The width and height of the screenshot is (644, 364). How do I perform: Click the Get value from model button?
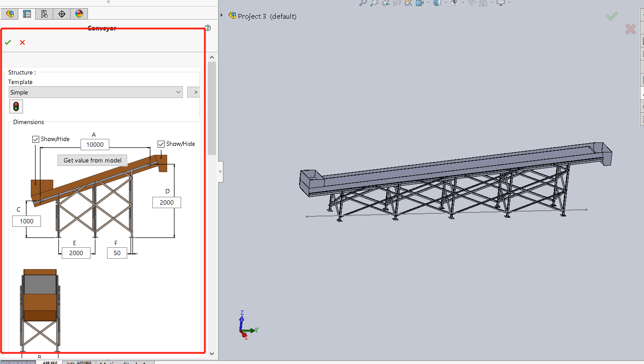pyautogui.click(x=92, y=160)
